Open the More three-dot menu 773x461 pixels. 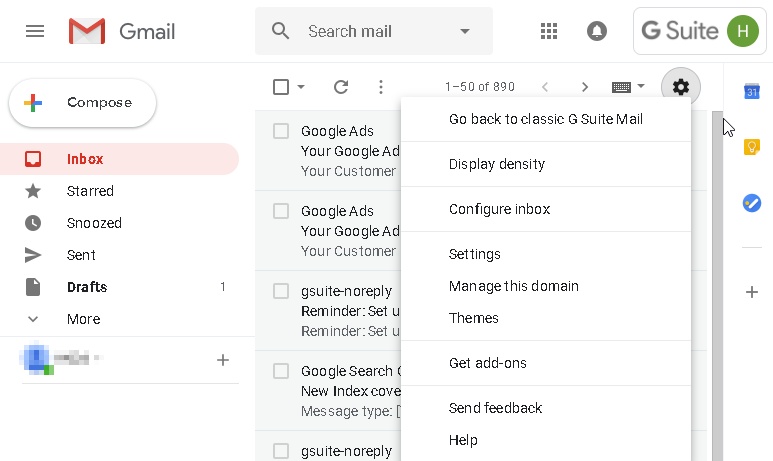click(381, 87)
